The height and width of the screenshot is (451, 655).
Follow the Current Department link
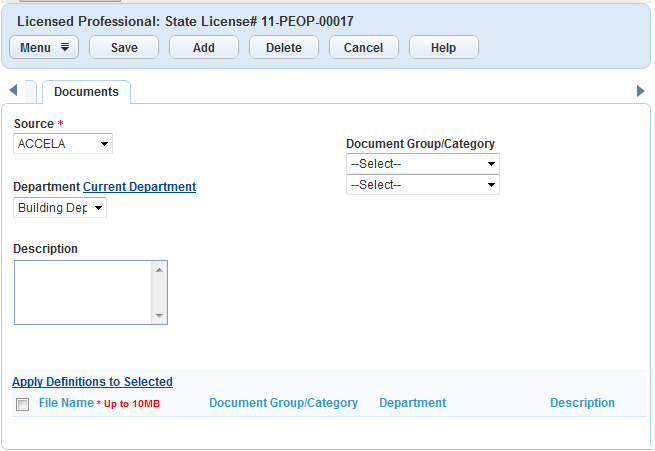click(x=139, y=187)
